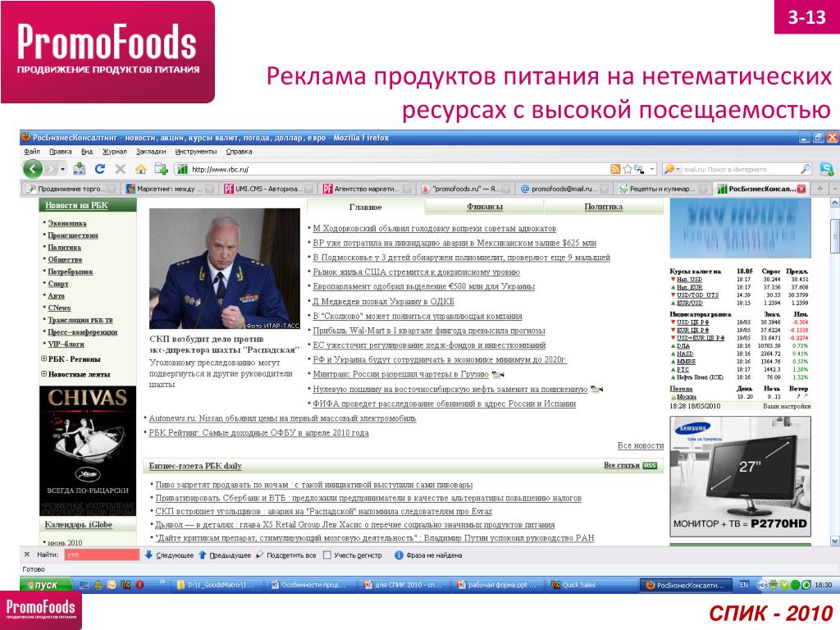Bookmark the page with the star icon
The width and height of the screenshot is (840, 630).
tap(628, 169)
